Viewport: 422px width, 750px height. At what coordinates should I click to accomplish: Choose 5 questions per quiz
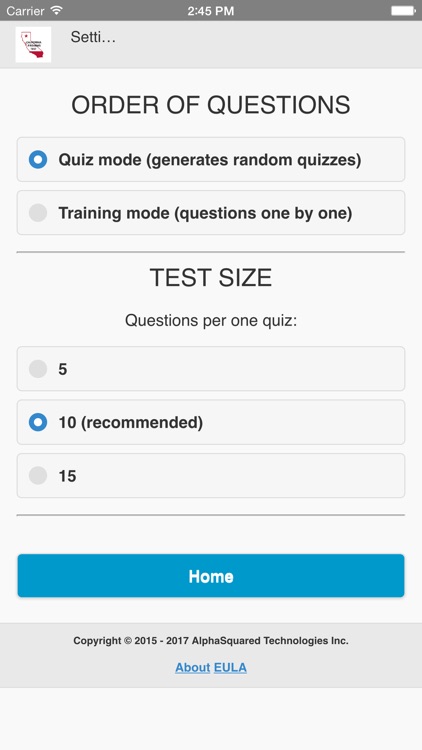(x=211, y=369)
